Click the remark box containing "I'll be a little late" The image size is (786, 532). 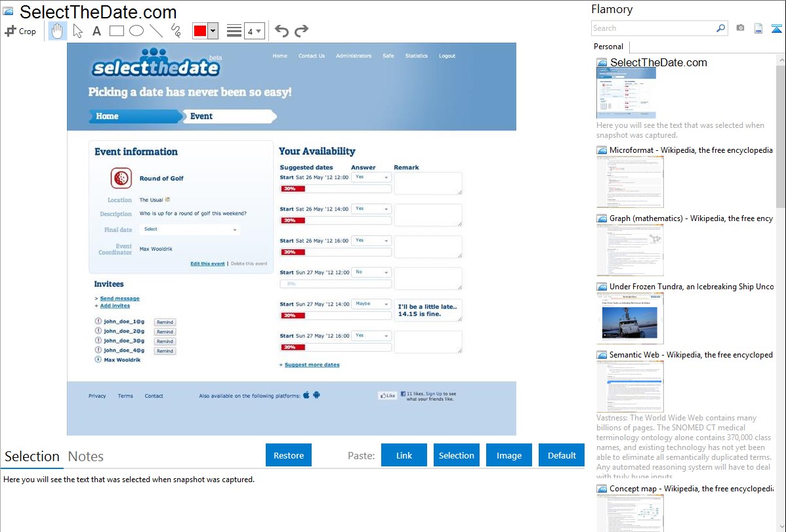pos(428,310)
